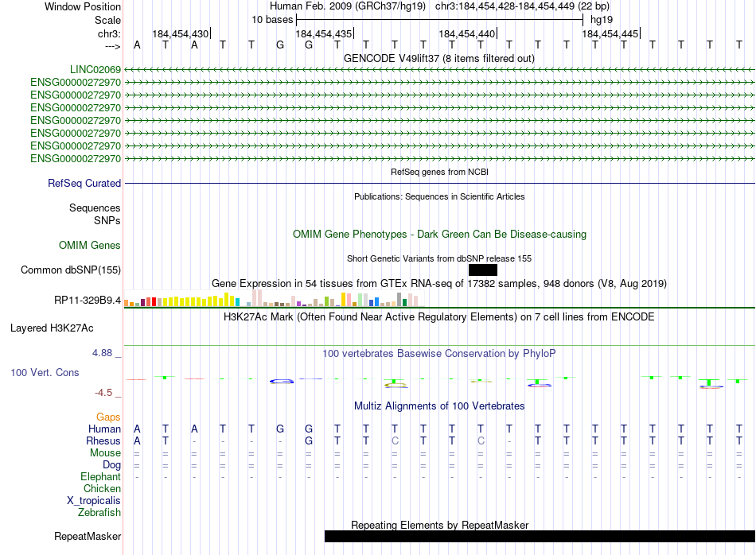Open Repeating Elements by RepeatMasker title

pos(439,525)
